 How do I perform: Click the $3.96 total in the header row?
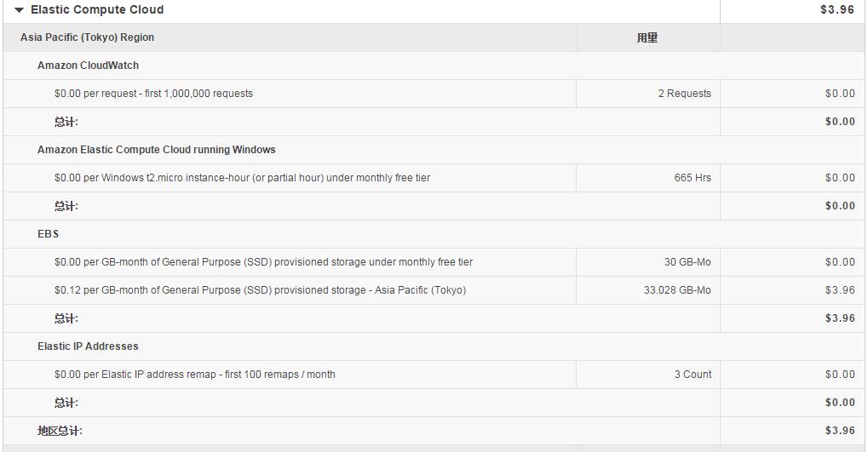(836, 10)
